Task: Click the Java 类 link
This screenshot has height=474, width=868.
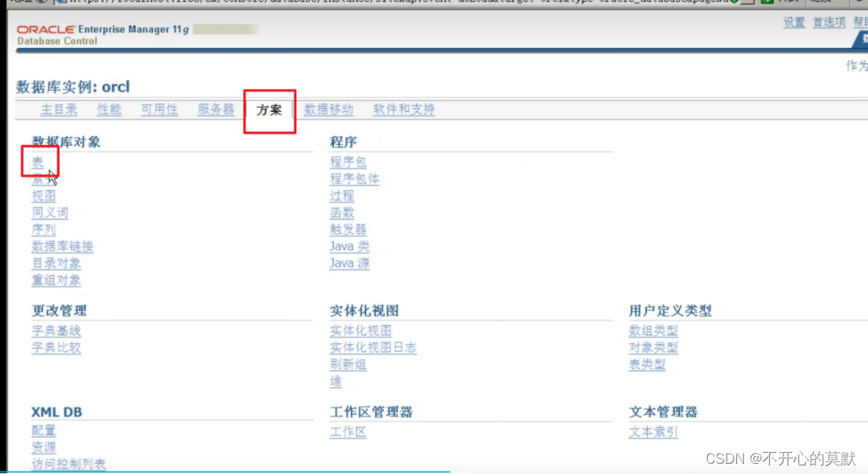Action: click(x=349, y=246)
